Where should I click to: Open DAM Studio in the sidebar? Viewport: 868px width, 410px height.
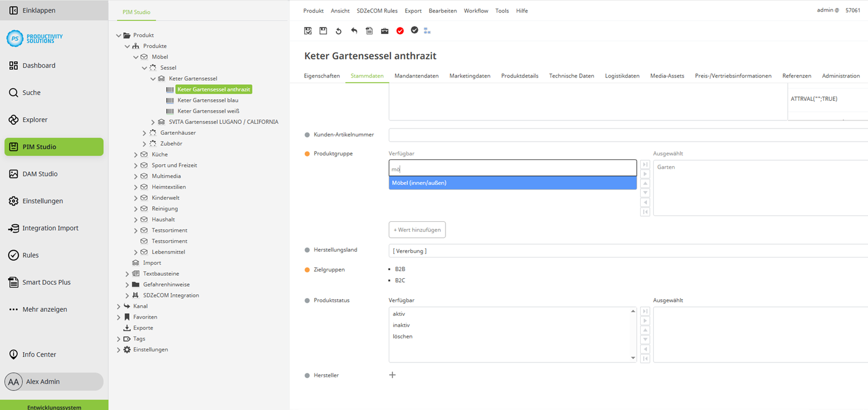click(40, 174)
